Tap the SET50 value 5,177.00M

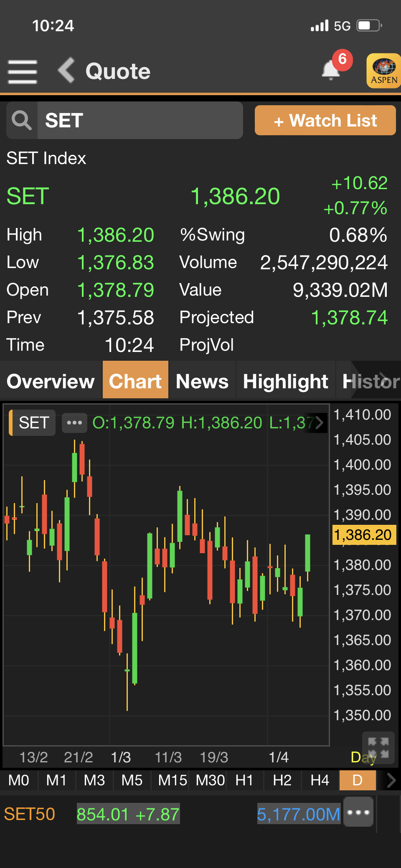click(299, 814)
